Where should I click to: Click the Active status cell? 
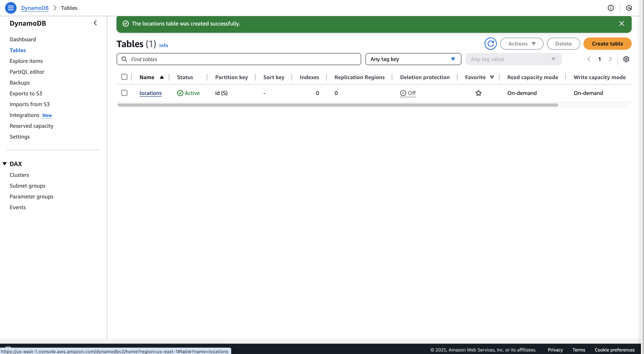coord(188,93)
